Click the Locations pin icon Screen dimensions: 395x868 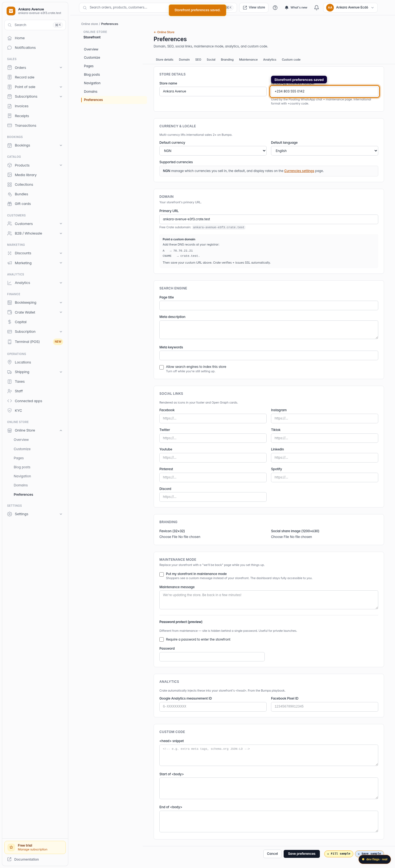(9, 362)
